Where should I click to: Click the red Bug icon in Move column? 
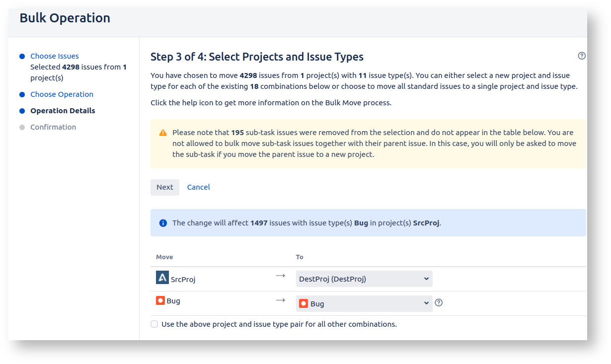click(x=160, y=300)
